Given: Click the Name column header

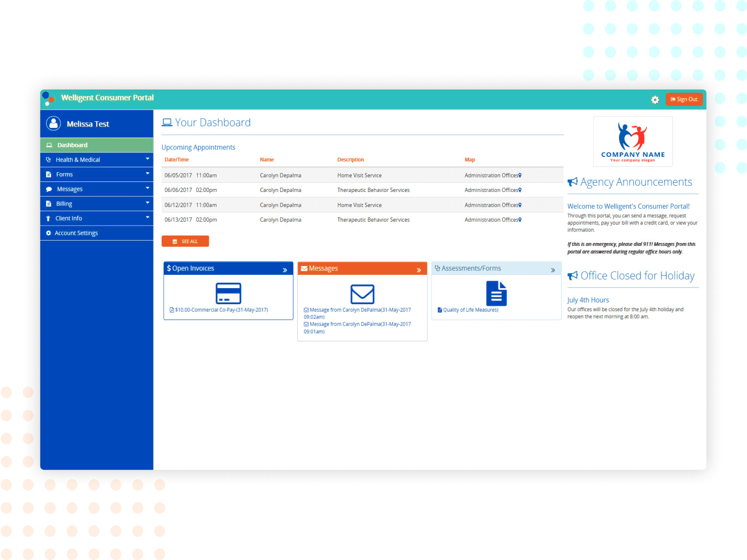Looking at the screenshot, I should [267, 160].
